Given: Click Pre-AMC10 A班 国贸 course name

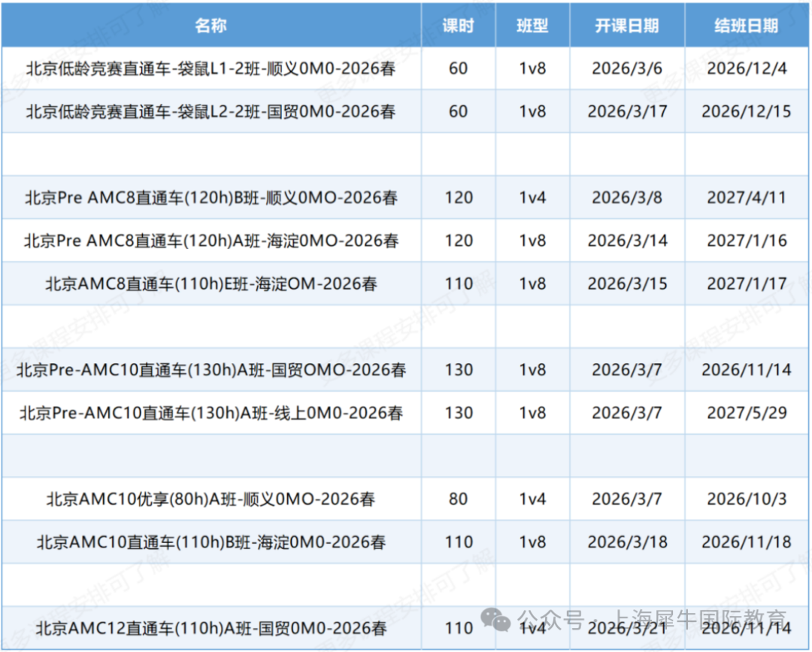Looking at the screenshot, I should 211,370.
